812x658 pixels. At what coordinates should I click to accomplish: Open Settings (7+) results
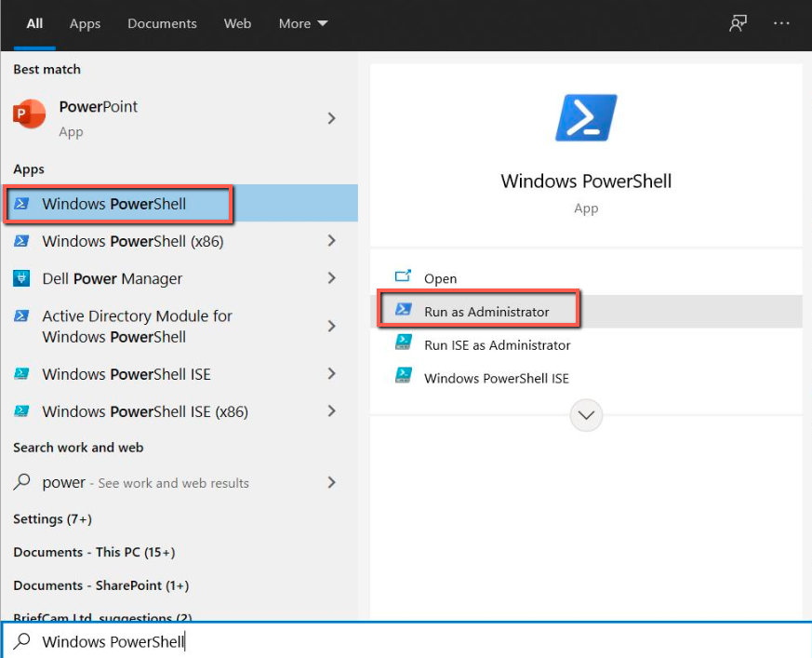click(52, 518)
